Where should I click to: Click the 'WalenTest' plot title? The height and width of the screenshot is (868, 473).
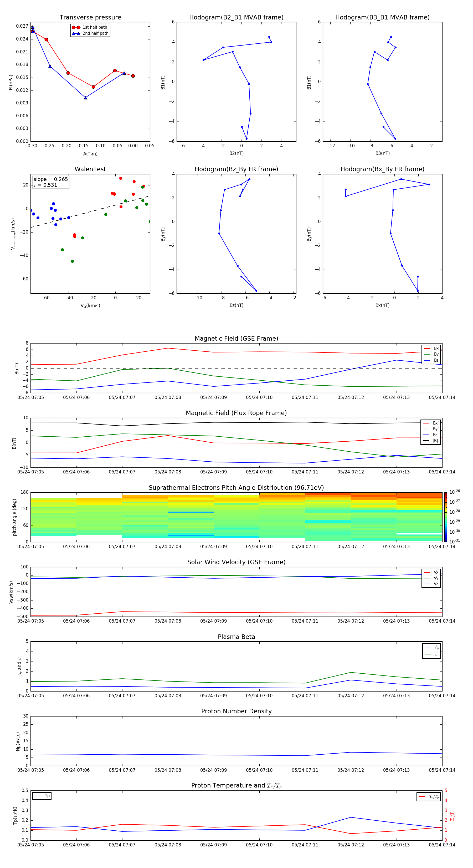[x=90, y=169]
